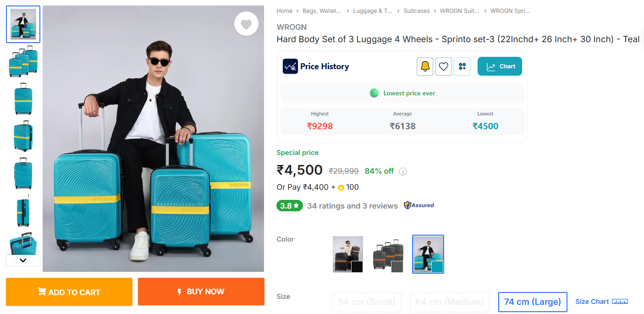Click the Price History logo icon
This screenshot has height=314, width=644.
pos(290,66)
